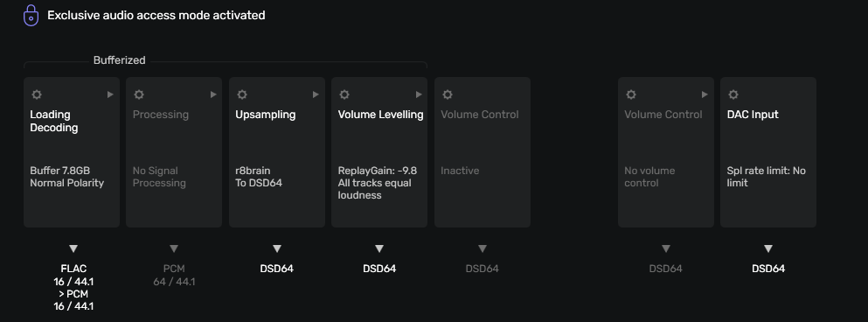Click the Volume Control title above Inactive
This screenshot has height=322, width=868.
(x=480, y=115)
